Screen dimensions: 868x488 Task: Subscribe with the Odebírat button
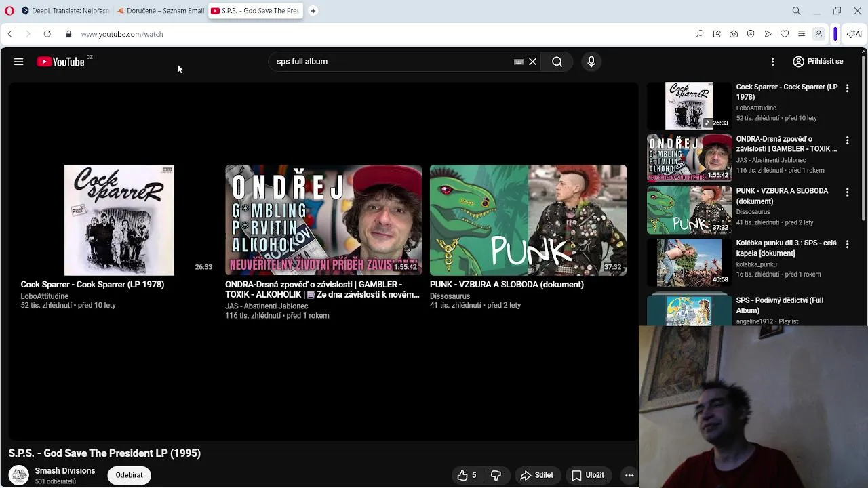(129, 475)
